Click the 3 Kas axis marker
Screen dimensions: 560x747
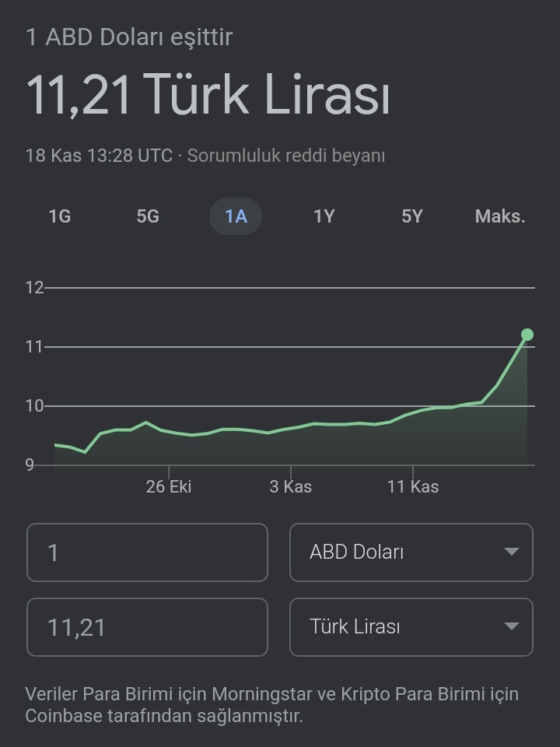290,487
